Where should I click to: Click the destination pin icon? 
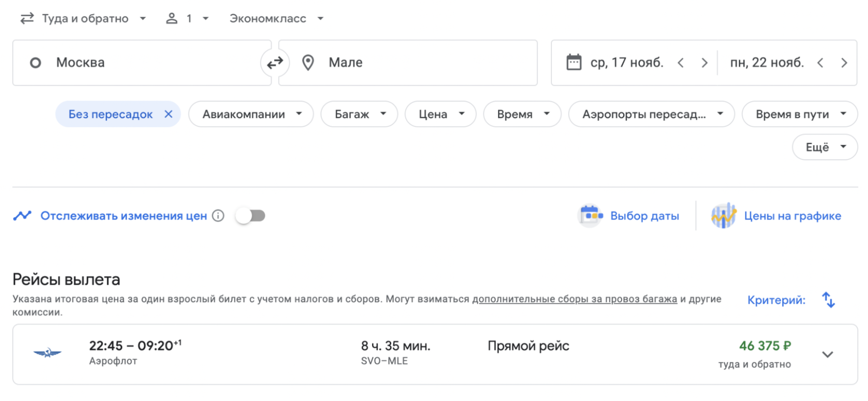point(308,62)
